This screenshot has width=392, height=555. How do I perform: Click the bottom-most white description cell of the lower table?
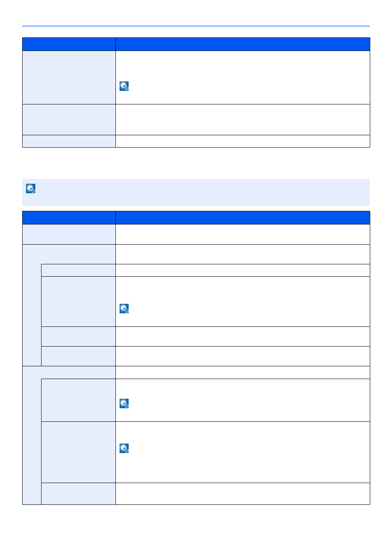point(243,493)
